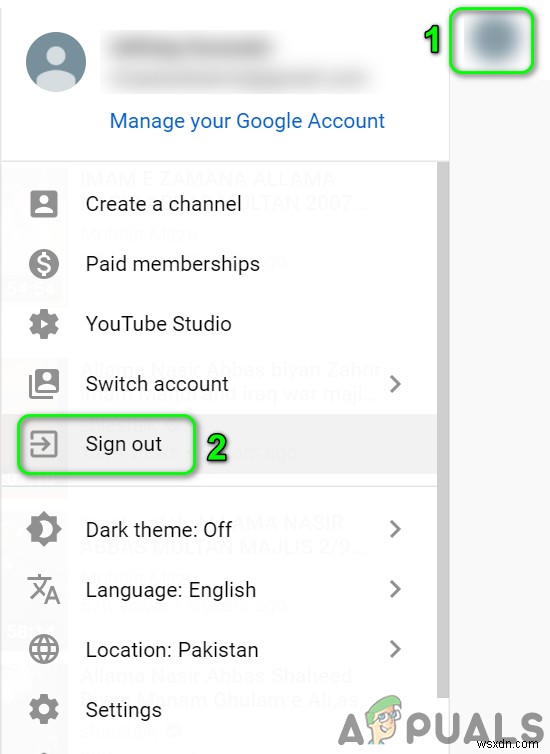Click the dollar sign Paid memberships icon
This screenshot has height=754, width=550.
click(44, 264)
